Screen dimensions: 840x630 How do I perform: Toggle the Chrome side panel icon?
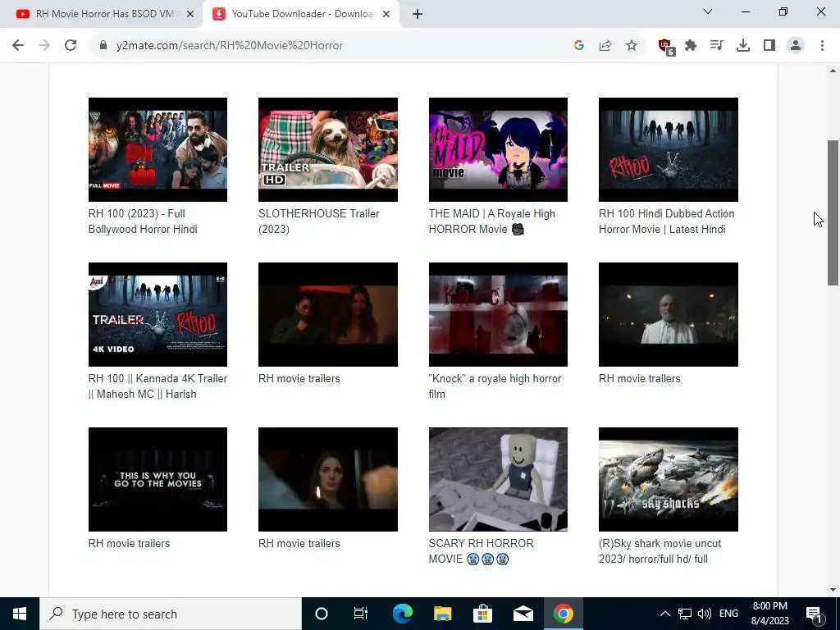pyautogui.click(x=769, y=45)
